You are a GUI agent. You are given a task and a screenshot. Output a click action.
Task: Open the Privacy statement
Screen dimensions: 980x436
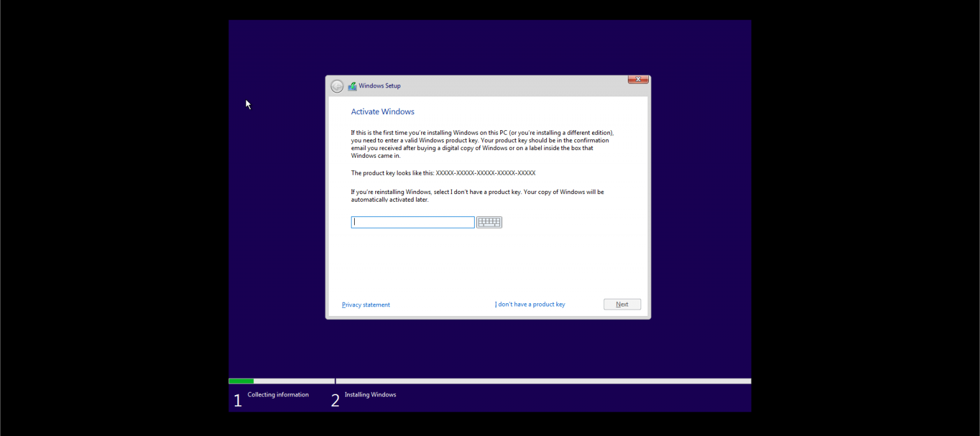pyautogui.click(x=366, y=304)
